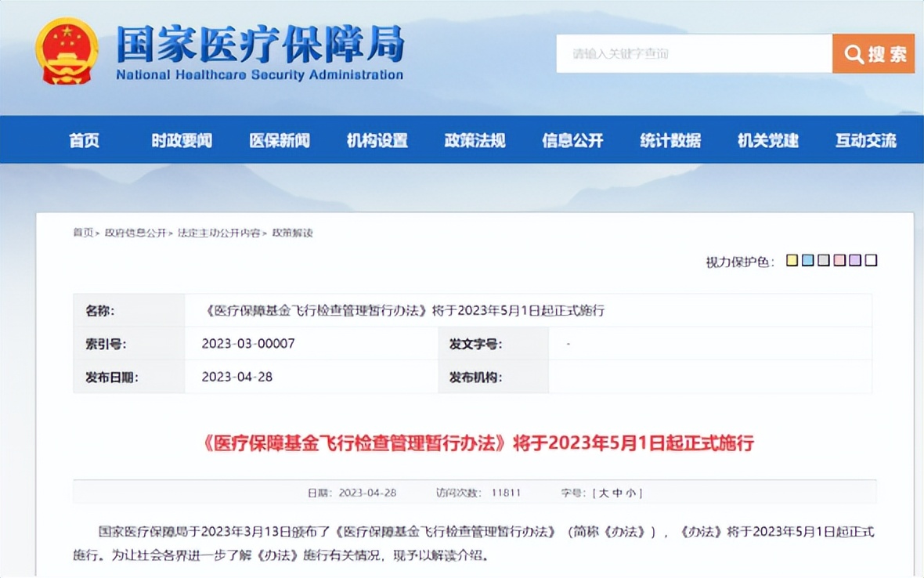The image size is (924, 578).
Task: Click inside the keyword search input box
Action: tap(689, 53)
